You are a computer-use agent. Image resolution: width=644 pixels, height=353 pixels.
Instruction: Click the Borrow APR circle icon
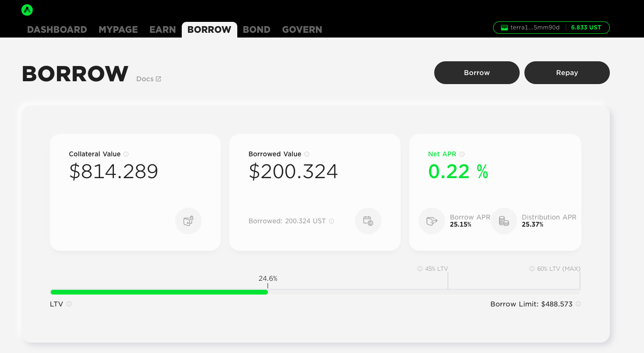[431, 221]
